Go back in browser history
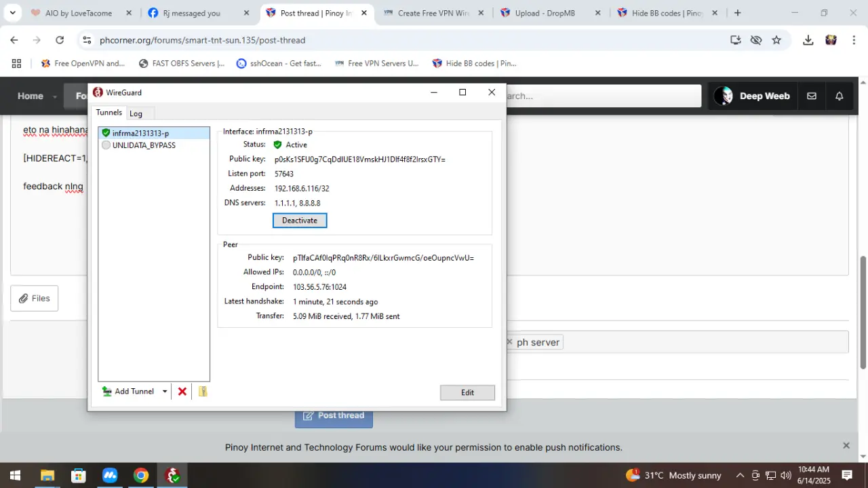The height and width of the screenshot is (488, 868). (x=14, y=40)
